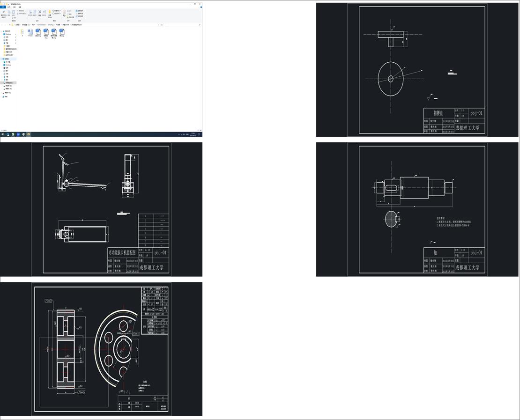Click Select all in the ribbon
The image size is (520, 420).
(80, 11)
